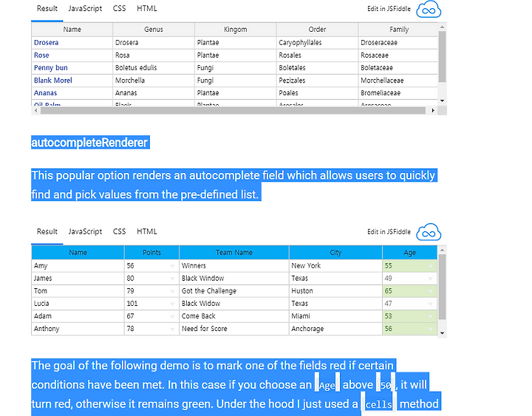Select the Pezizales order cell
Image resolution: width=532 pixels, height=416 pixels.
(317, 81)
